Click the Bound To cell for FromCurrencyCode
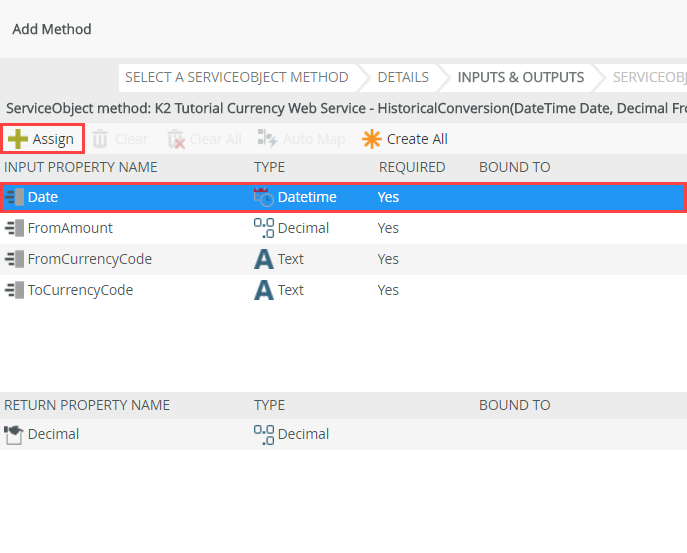This screenshot has width=687, height=553. [560, 259]
